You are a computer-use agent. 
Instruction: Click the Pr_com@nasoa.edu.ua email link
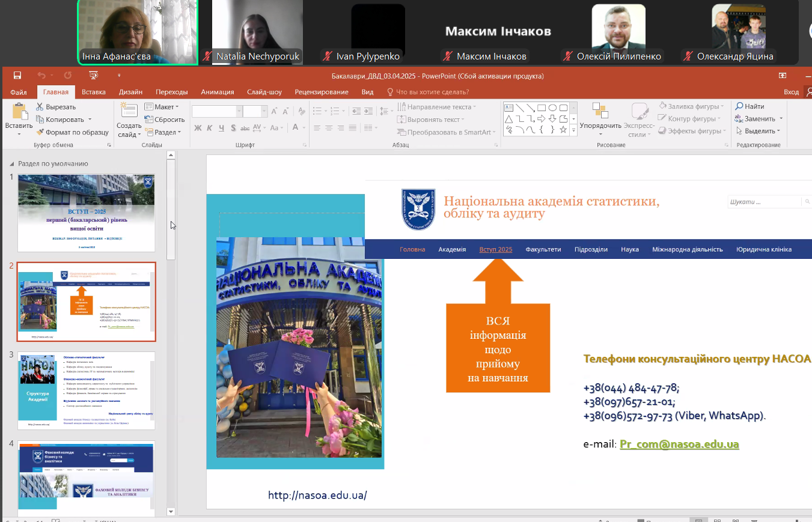tap(679, 445)
